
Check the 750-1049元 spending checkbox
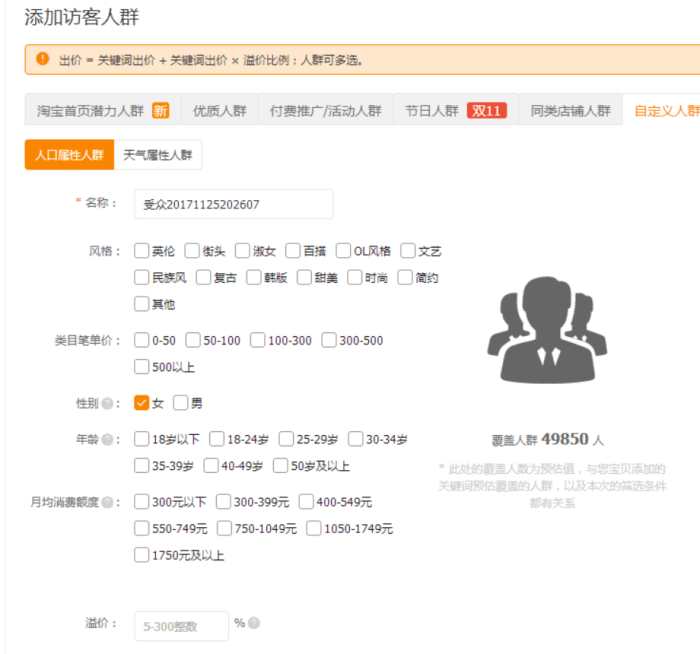224,529
